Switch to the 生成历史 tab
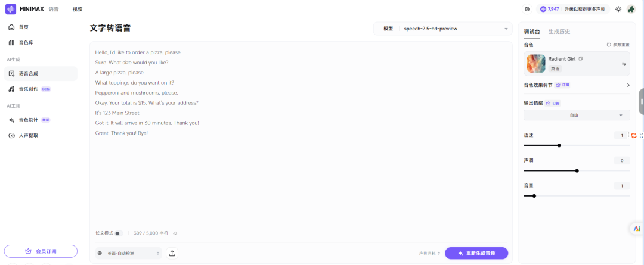 (x=559, y=32)
